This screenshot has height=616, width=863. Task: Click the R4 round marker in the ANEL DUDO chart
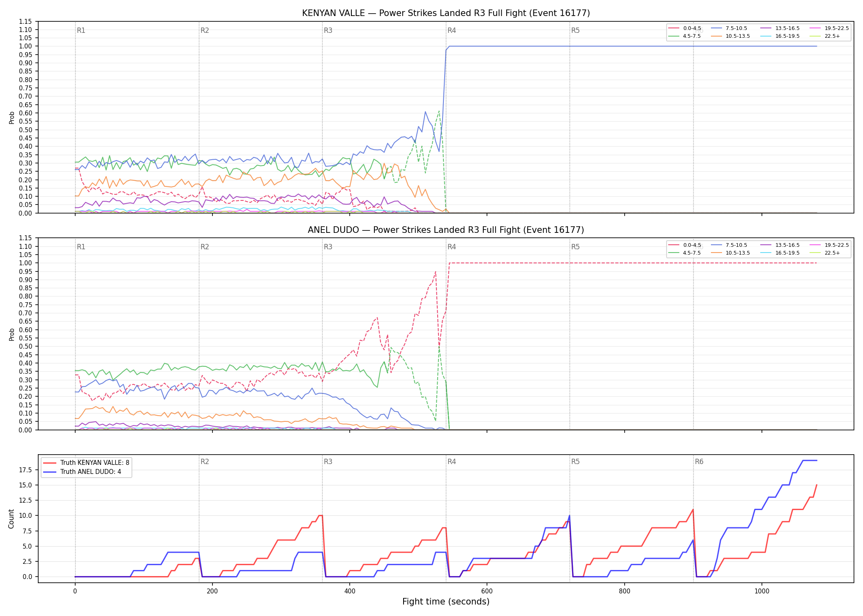tap(452, 247)
